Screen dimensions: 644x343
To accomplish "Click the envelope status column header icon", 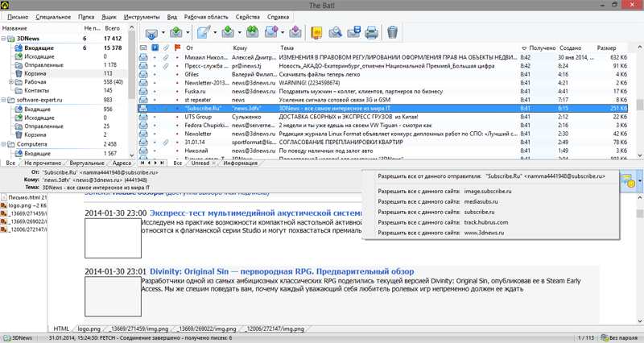I will [x=143, y=48].
